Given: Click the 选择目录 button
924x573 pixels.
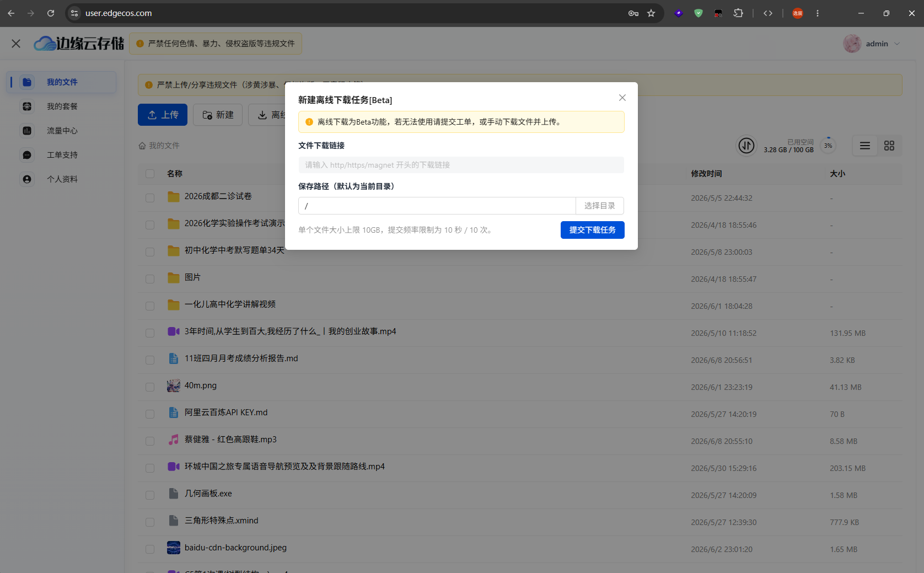Looking at the screenshot, I should 600,206.
